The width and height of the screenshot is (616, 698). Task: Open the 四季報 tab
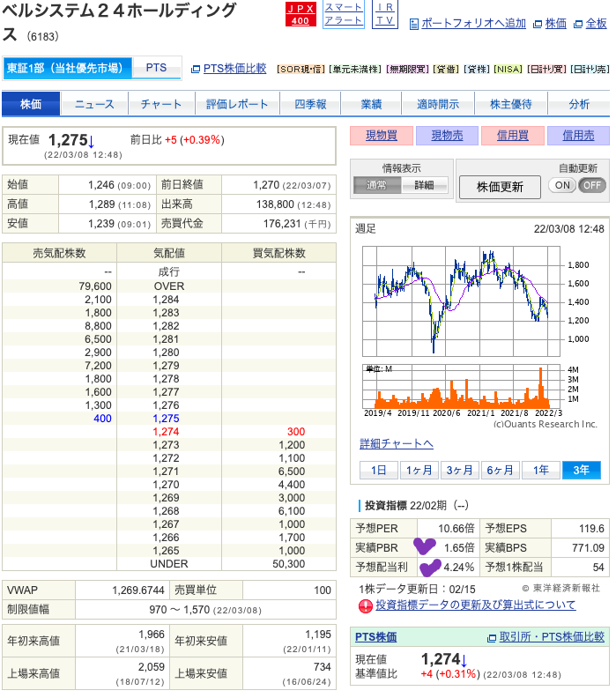pos(310,104)
